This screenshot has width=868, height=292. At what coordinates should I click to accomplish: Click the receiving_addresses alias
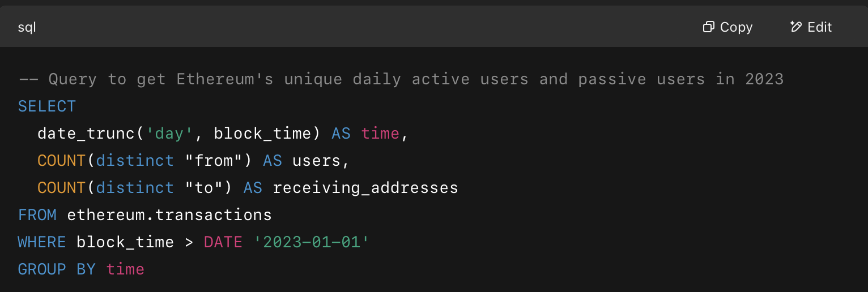365,188
